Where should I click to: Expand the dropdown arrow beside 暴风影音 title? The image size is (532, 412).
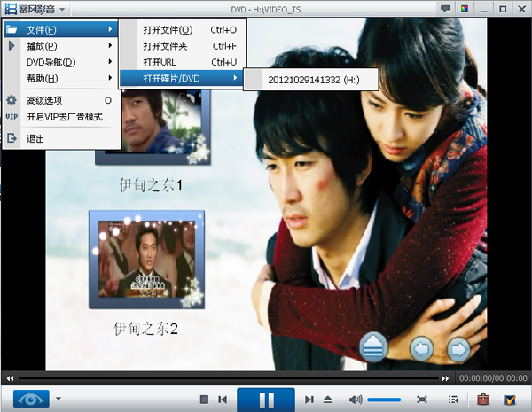(62, 9)
